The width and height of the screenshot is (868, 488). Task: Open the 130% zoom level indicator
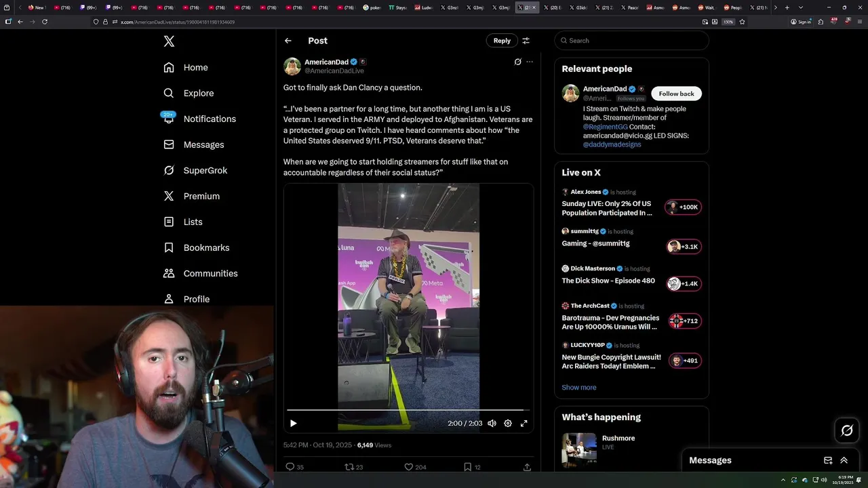(728, 22)
